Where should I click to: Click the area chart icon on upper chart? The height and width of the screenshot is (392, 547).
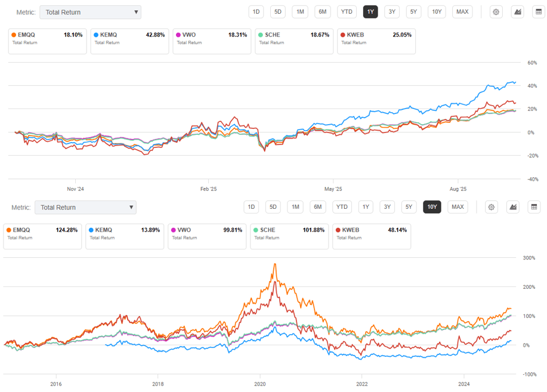point(517,12)
